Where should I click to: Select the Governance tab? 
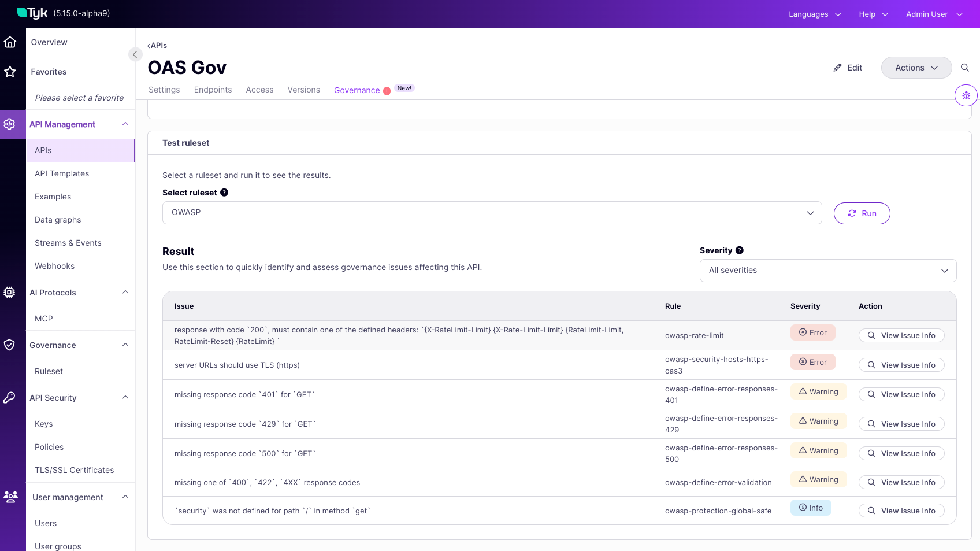coord(357,90)
